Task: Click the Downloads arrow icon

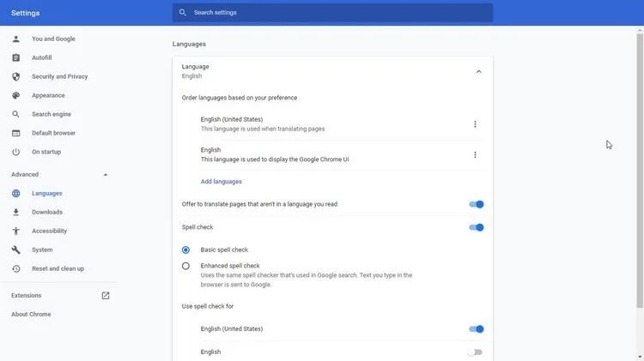Action: [x=15, y=212]
